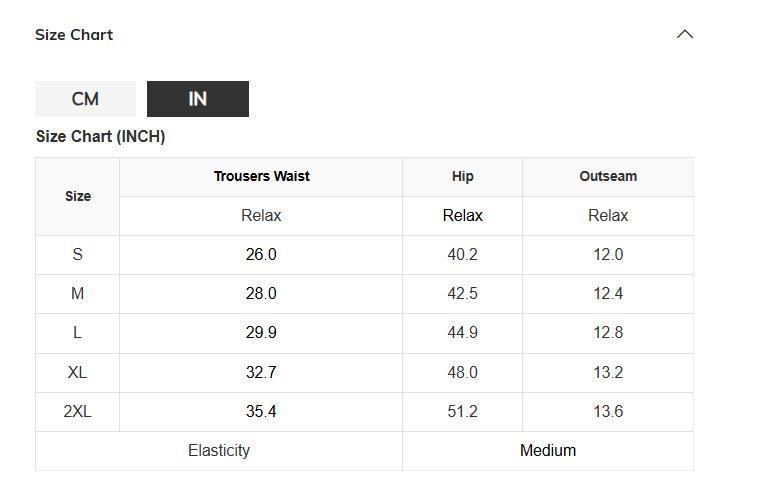Click the Elasticity row label
Viewport: 774px width, 495px height.
point(219,451)
